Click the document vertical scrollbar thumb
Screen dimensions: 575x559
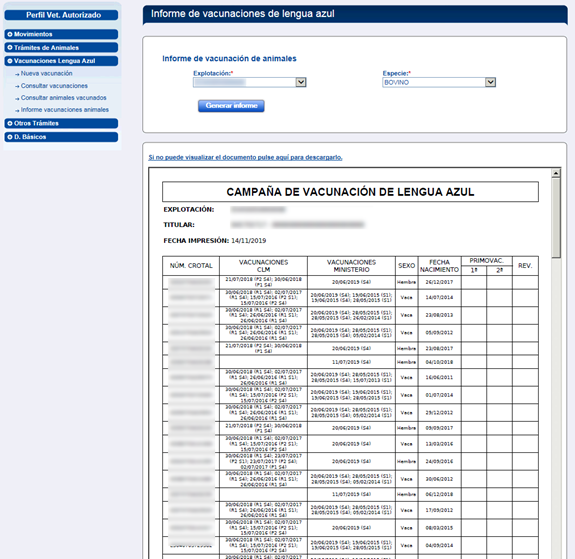[x=556, y=218]
